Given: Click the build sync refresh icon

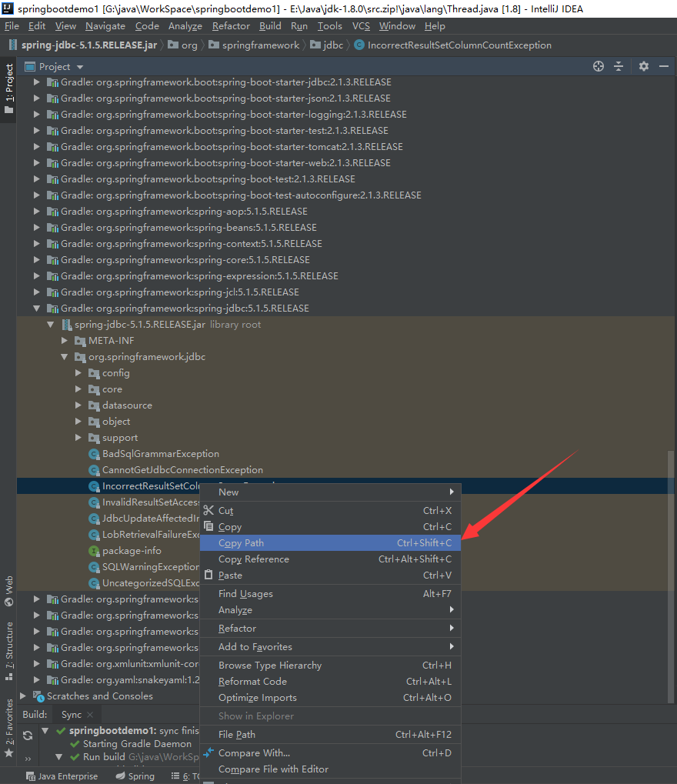Looking at the screenshot, I should [28, 735].
